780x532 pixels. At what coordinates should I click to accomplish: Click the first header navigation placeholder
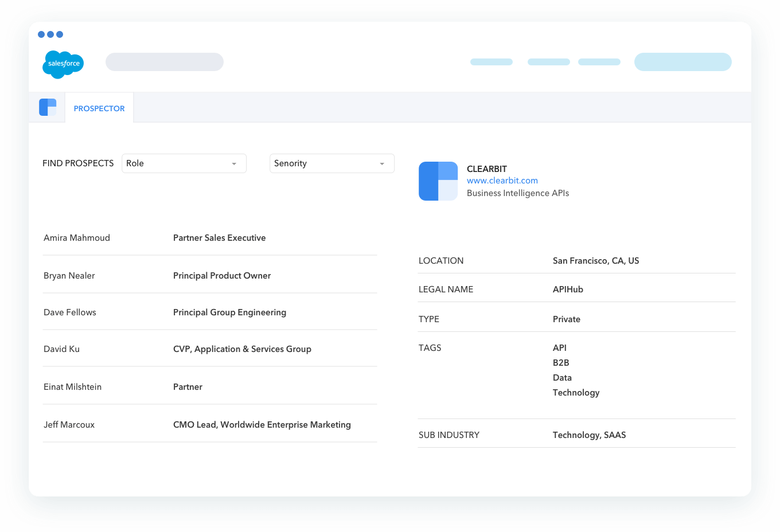pyautogui.click(x=492, y=62)
